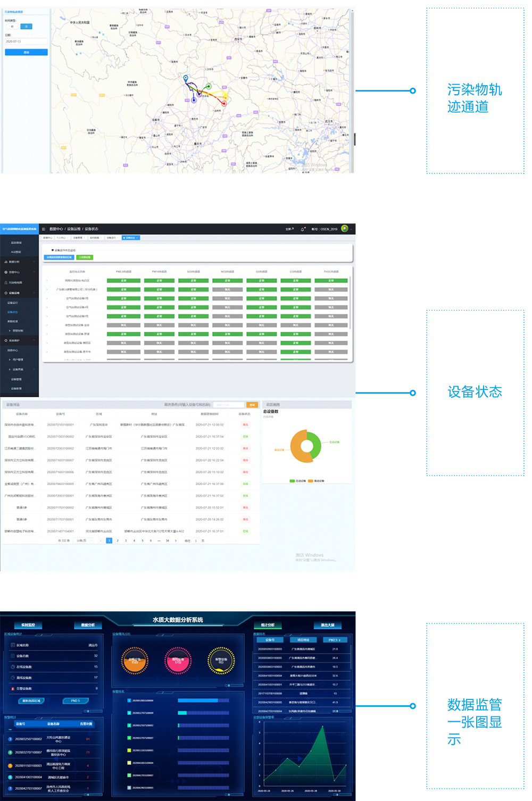
Task: Click the 全屏 fullscreen icon
Action: point(289,229)
